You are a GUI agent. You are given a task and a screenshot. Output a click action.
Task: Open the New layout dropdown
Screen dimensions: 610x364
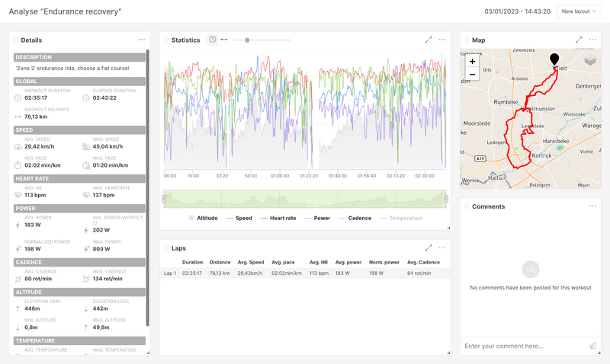coord(579,11)
